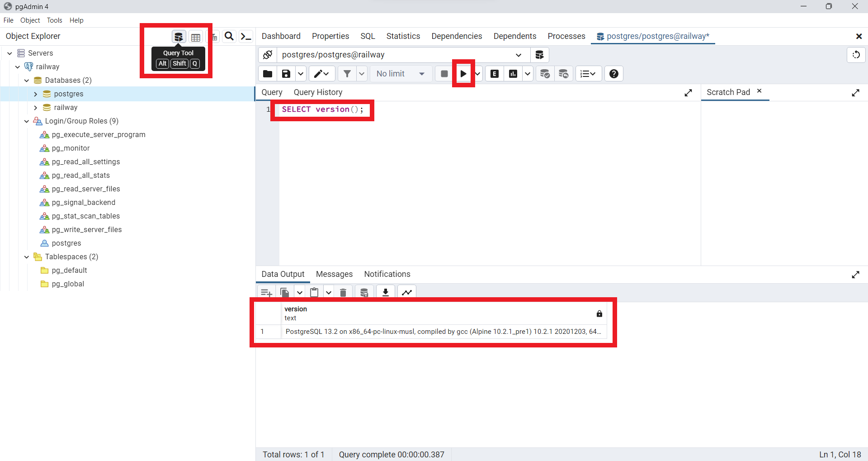Screen dimensions: 868x461
Task: Click the Explain (E) button
Action: click(495, 74)
